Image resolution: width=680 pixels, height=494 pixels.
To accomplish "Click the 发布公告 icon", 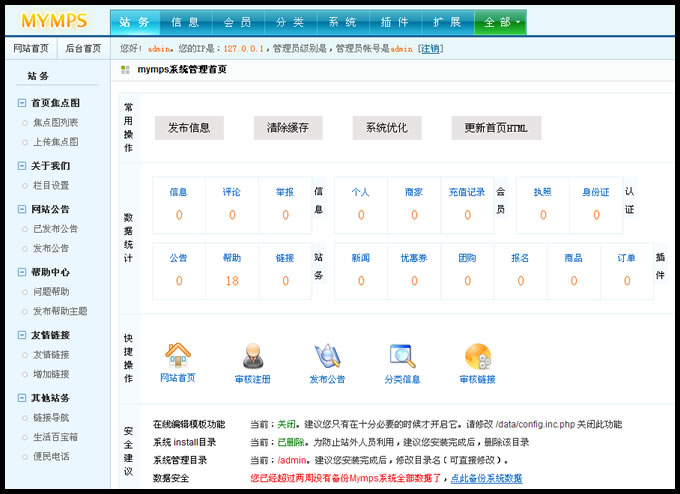I will [327, 356].
